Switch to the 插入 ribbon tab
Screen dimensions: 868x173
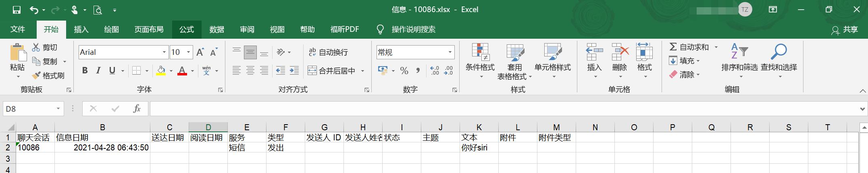(x=81, y=29)
